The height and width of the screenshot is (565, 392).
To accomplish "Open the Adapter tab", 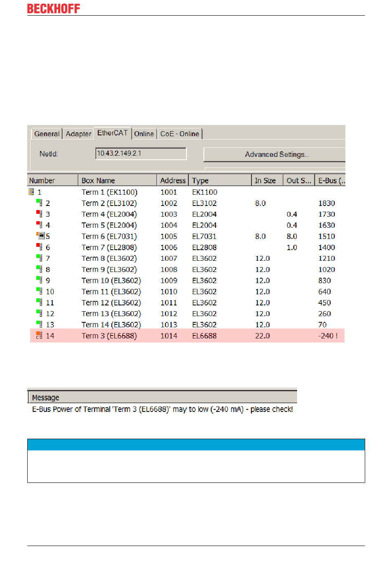I will pyautogui.click(x=78, y=134).
